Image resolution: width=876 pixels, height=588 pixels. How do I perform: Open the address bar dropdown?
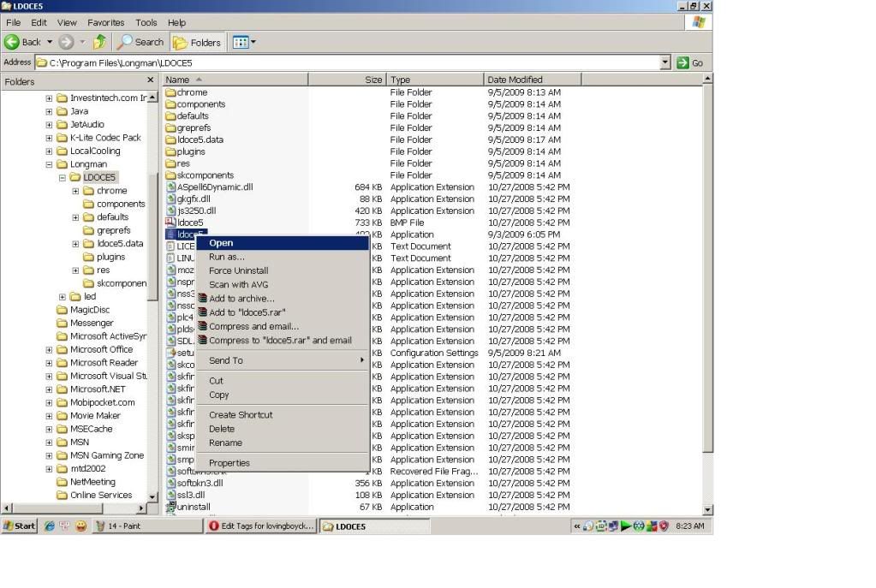664,62
